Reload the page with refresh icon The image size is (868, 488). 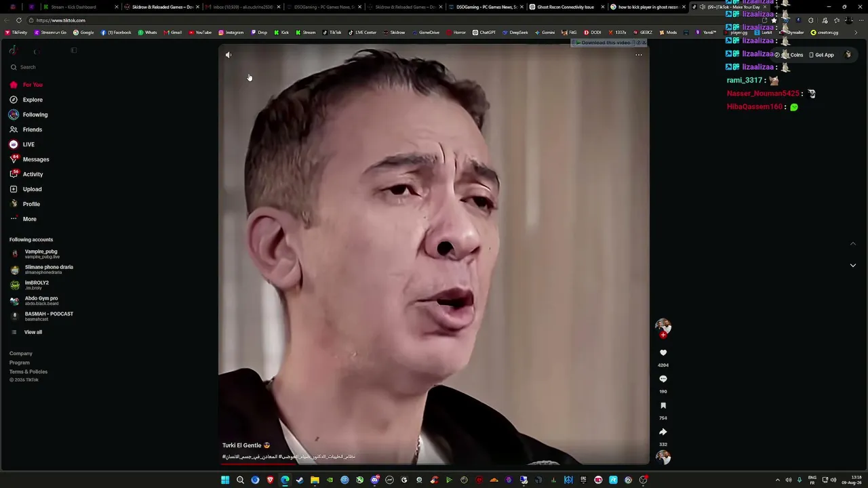[x=18, y=20]
